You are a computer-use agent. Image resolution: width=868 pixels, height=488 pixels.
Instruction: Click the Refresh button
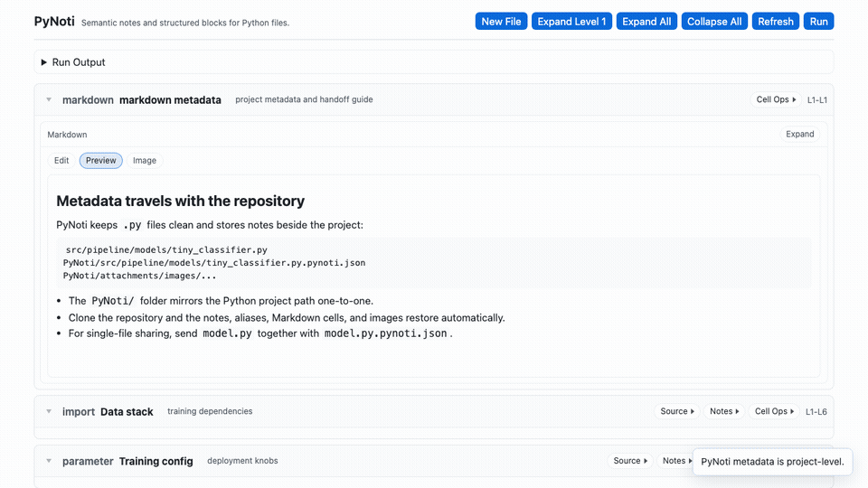[x=775, y=22]
